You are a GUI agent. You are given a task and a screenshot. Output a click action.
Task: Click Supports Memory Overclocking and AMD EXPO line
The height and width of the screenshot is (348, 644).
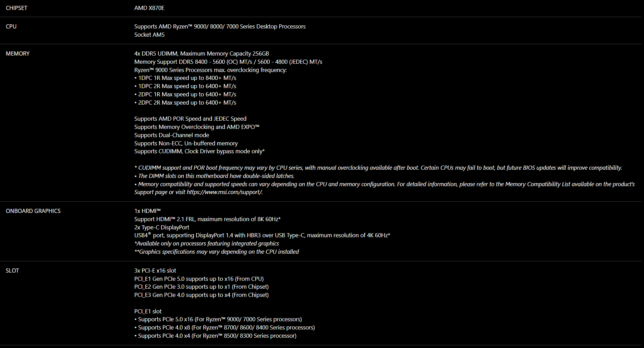[197, 127]
